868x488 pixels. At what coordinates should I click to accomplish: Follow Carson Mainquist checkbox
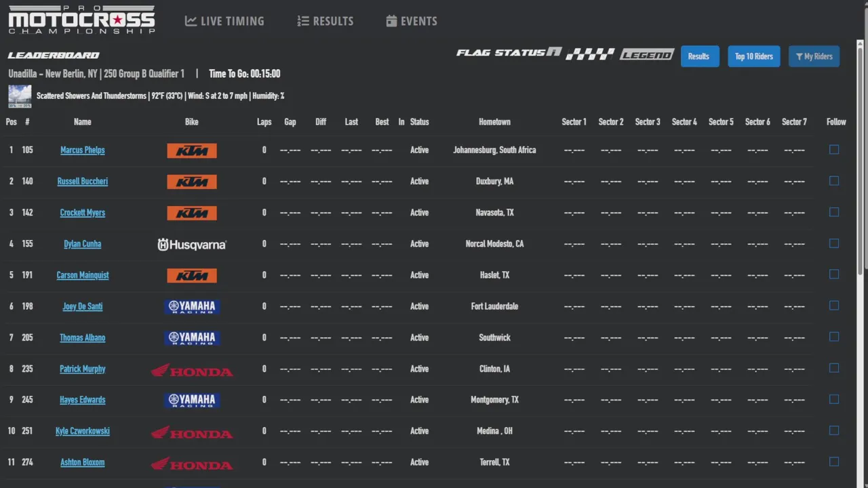click(834, 274)
